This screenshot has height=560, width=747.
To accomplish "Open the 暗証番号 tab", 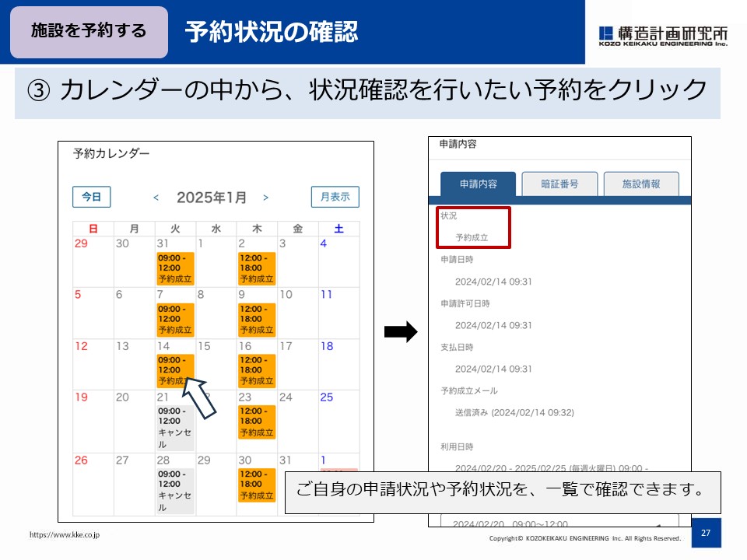I will [x=559, y=184].
